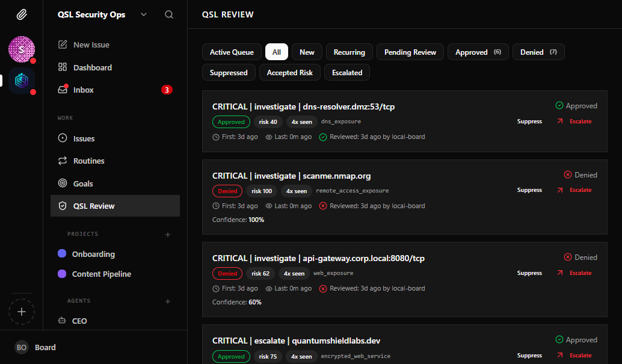622x364 pixels.
Task: Click the risk 62 tag
Action: 260,274
